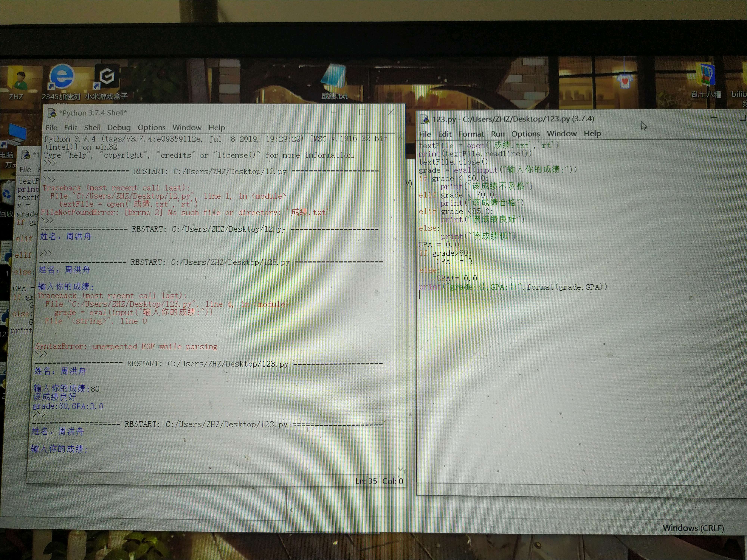
Task: Open Edit menu in 123.py editor
Action: click(x=444, y=134)
